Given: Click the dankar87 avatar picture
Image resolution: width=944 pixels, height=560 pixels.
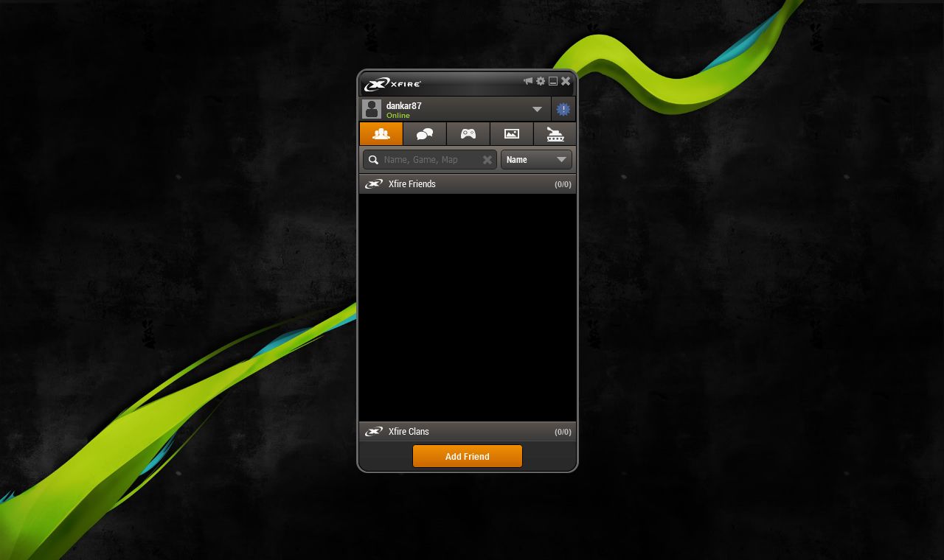Looking at the screenshot, I should pyautogui.click(x=372, y=108).
